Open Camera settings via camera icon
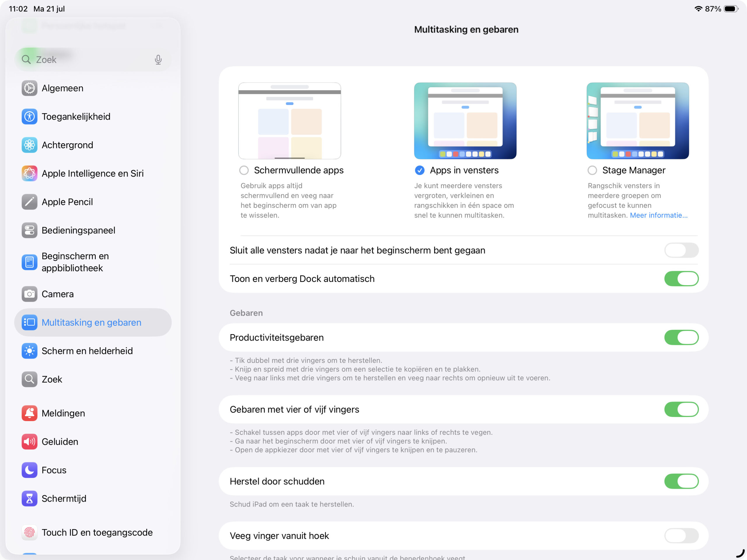The height and width of the screenshot is (560, 747). pyautogui.click(x=29, y=294)
